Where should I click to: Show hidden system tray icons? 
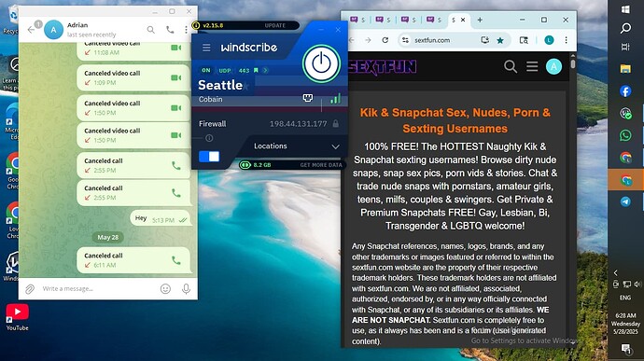(616, 272)
